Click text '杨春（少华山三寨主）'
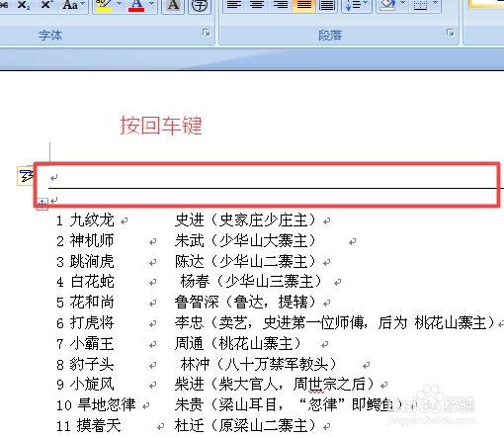 (251, 282)
